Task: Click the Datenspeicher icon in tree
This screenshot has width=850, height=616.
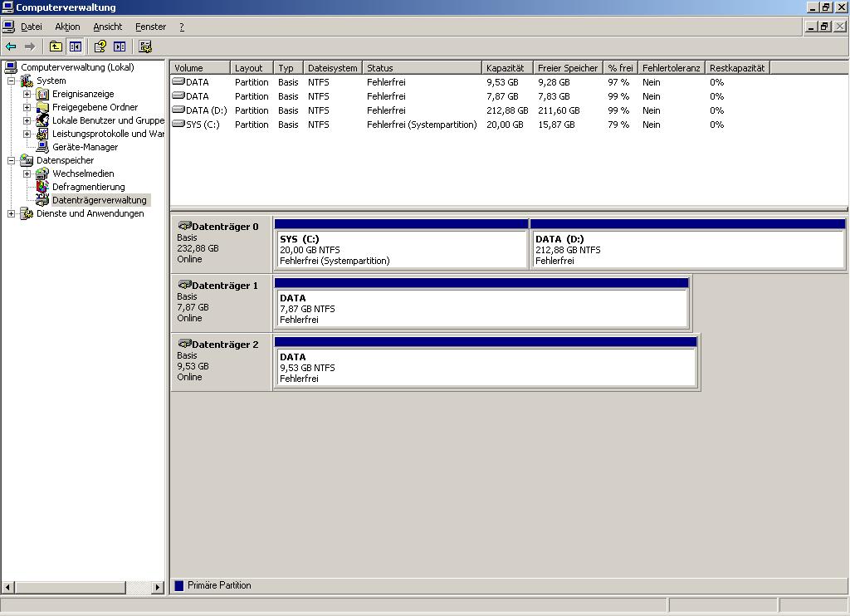Action: (x=27, y=160)
